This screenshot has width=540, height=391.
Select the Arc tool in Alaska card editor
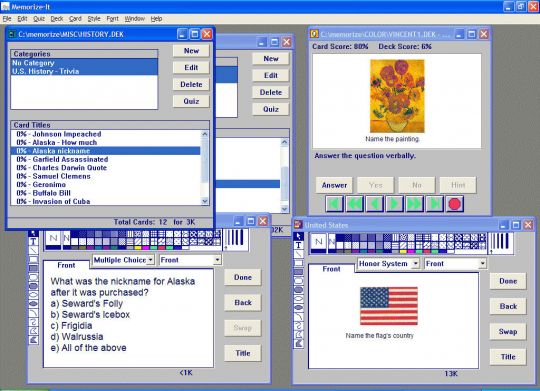click(x=33, y=313)
